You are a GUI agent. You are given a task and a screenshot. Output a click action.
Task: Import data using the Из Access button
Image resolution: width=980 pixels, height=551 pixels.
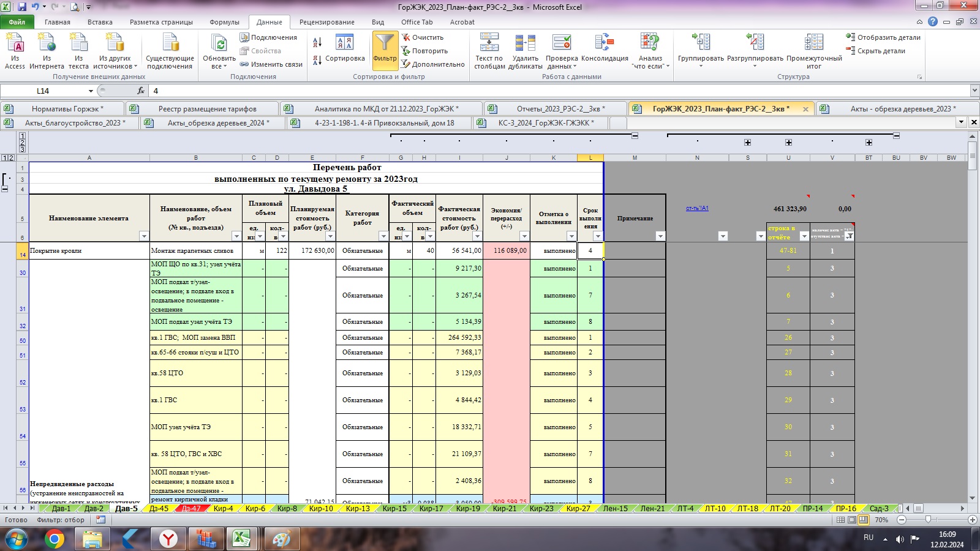click(15, 51)
